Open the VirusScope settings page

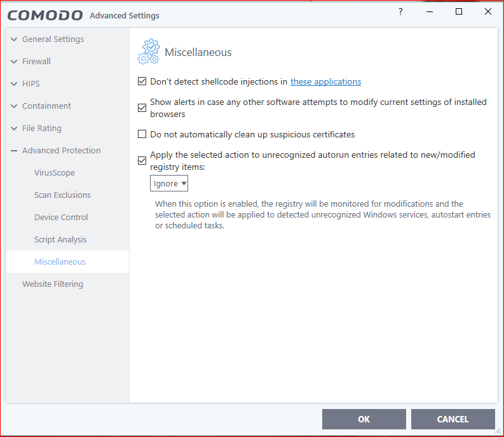tap(55, 173)
